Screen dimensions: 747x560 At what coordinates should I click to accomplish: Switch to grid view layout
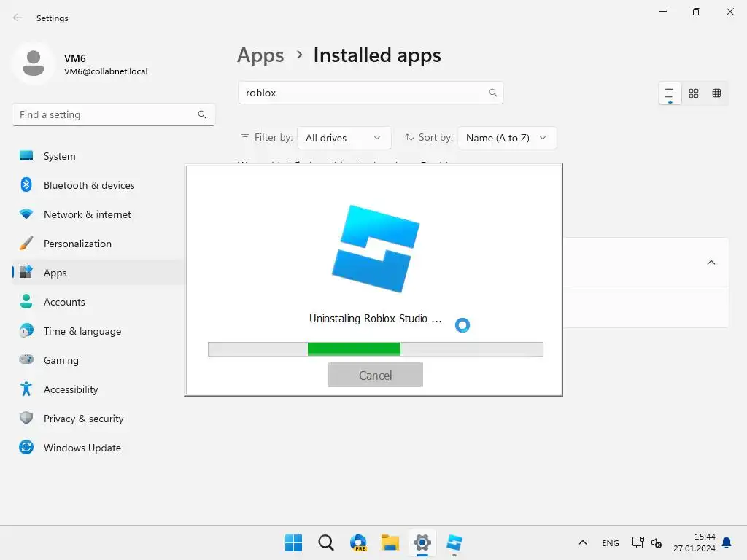tap(694, 93)
